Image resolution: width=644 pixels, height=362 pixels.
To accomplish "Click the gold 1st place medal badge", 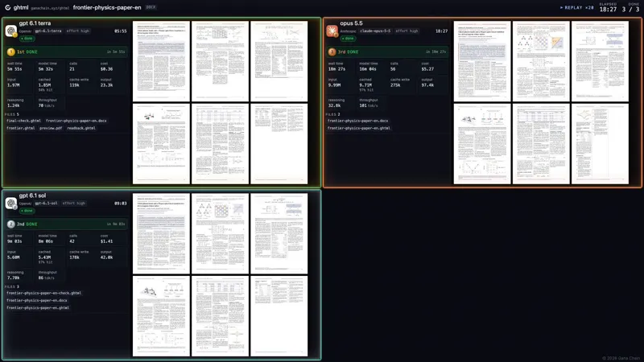I will (x=11, y=51).
